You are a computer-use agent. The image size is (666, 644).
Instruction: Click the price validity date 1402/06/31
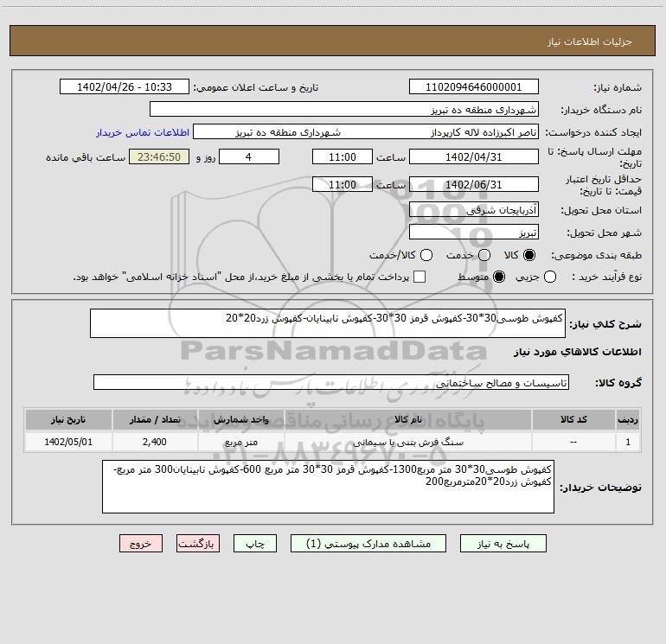(x=474, y=184)
